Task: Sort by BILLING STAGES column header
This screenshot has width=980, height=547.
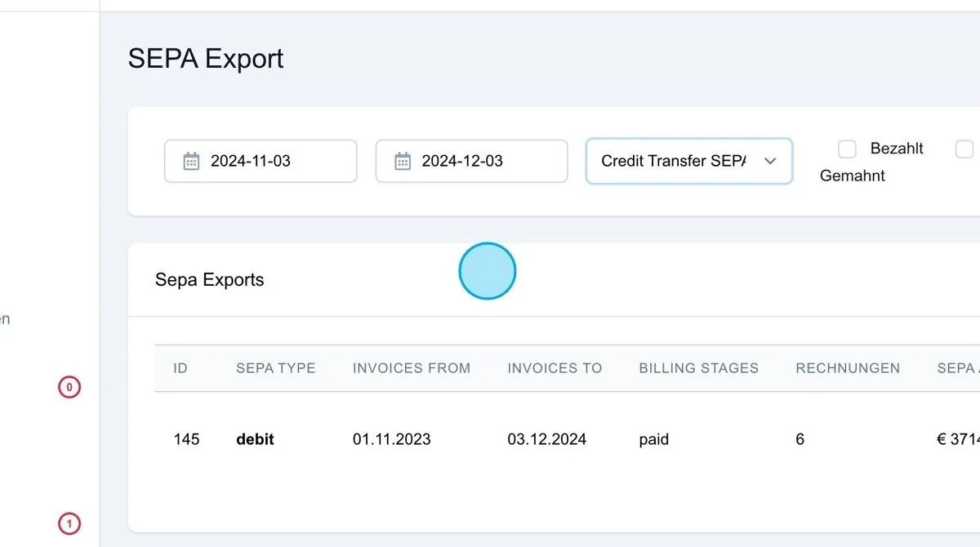Action: click(x=699, y=368)
